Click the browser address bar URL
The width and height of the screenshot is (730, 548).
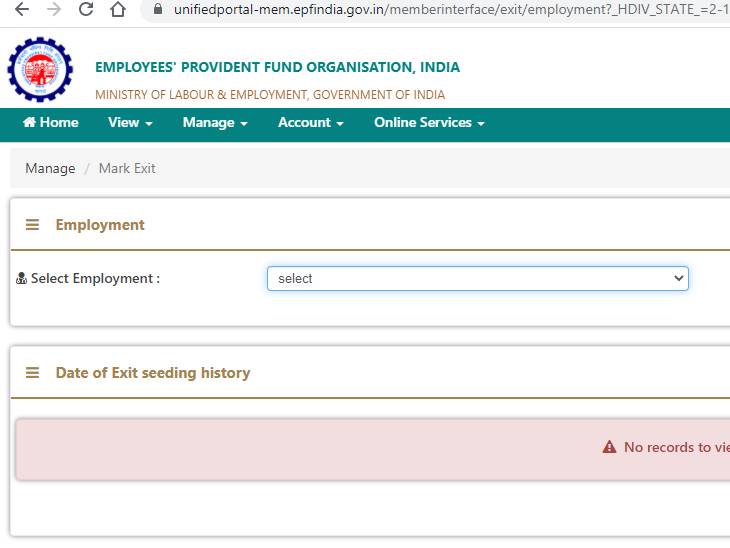[x=451, y=9]
